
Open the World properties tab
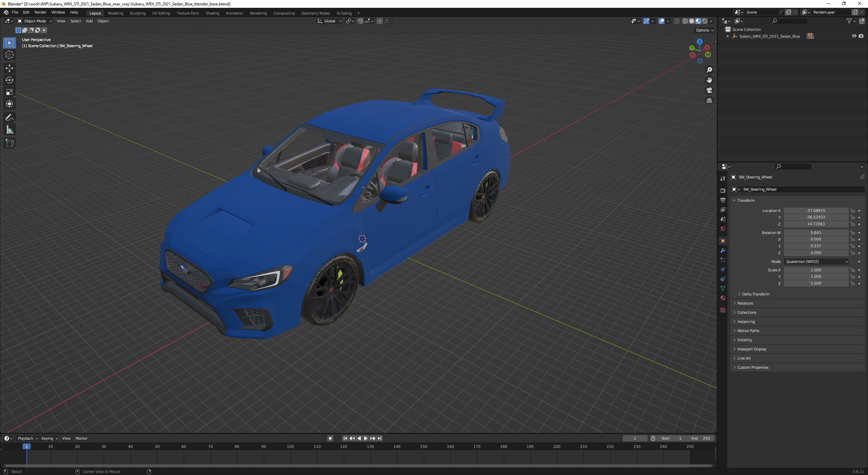pyautogui.click(x=723, y=229)
